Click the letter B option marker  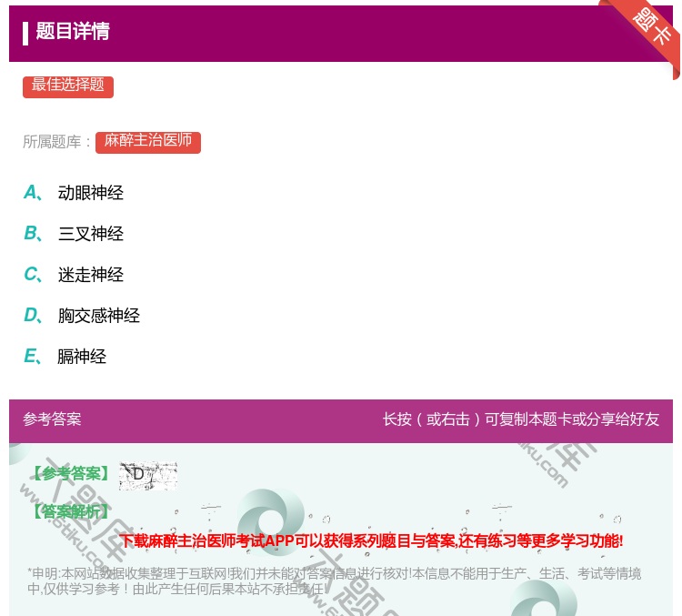(x=31, y=234)
